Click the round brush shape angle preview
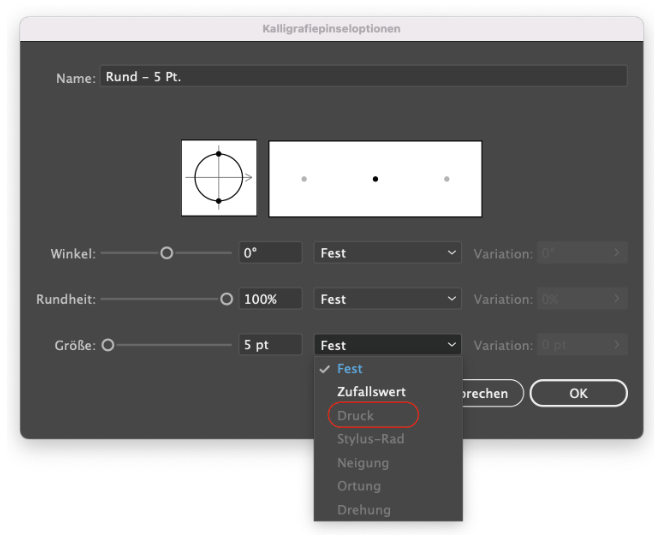 pos(219,177)
